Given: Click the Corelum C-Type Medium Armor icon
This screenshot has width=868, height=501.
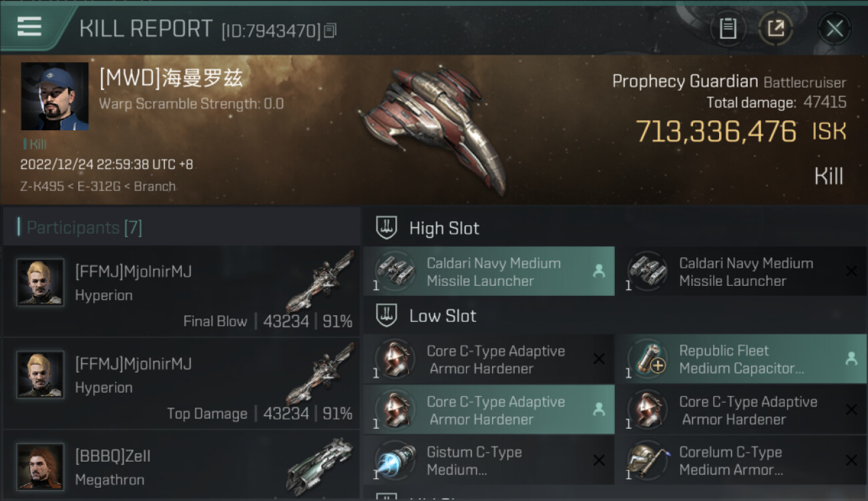Looking at the screenshot, I should click(x=648, y=460).
